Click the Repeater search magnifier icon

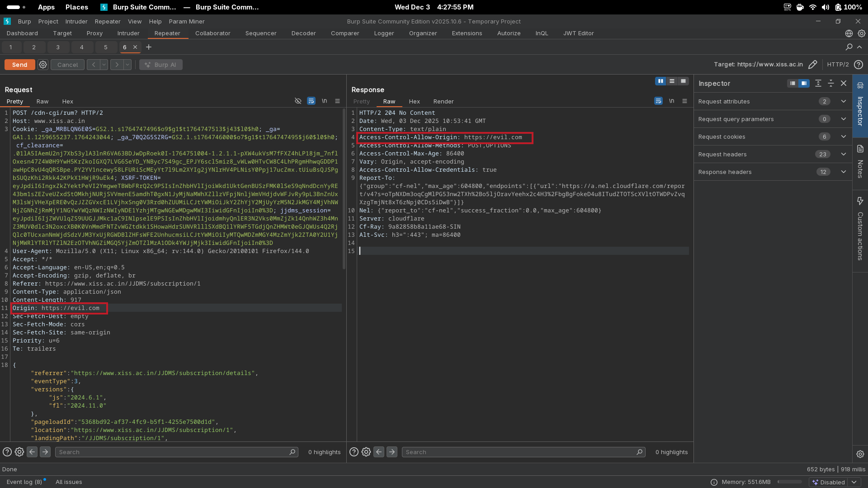pos(849,47)
